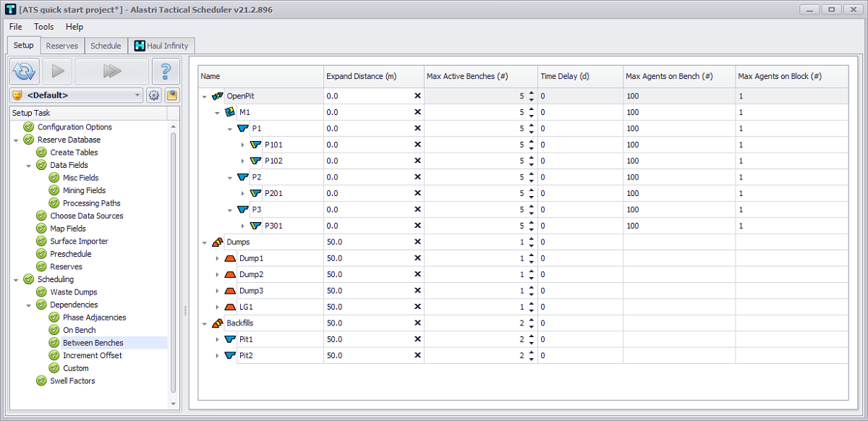Switch to the Haul Infinity tab
868x421 pixels.
[x=162, y=46]
